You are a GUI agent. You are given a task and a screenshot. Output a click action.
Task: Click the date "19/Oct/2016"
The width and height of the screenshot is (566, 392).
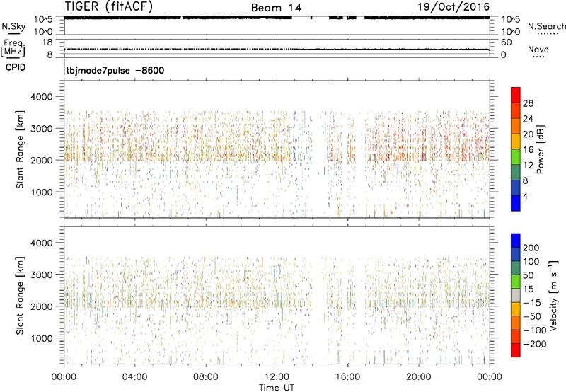click(454, 7)
